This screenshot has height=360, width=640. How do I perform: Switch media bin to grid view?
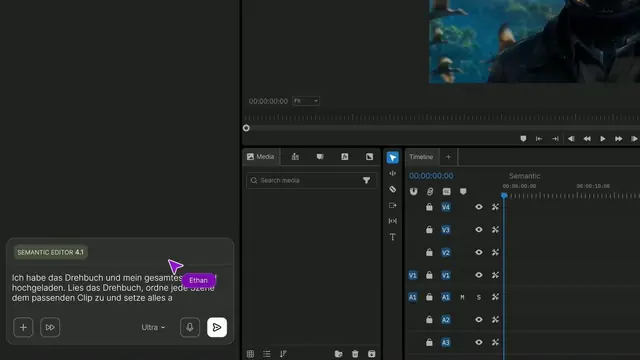[x=250, y=354]
